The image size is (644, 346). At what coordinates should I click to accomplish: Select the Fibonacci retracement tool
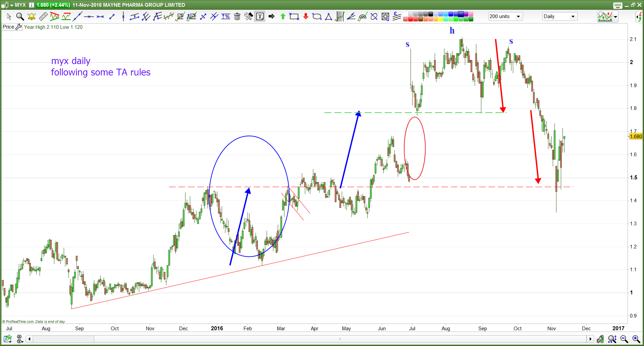(180, 16)
